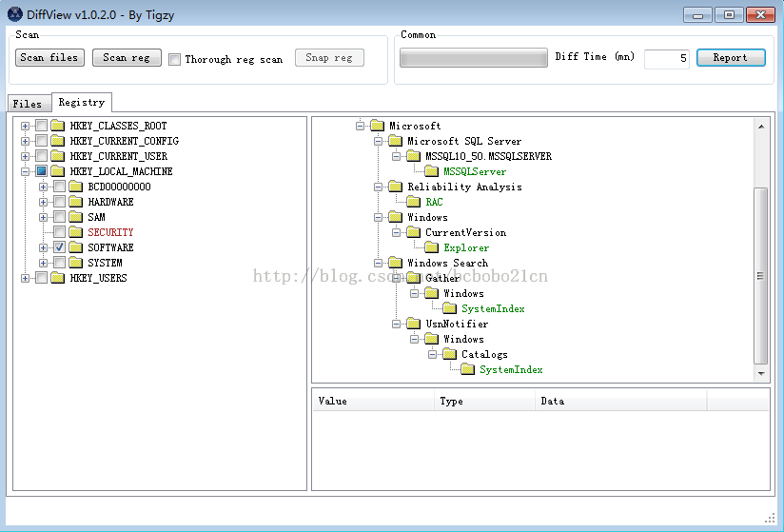Click the HKEY_CURRENT_USER folder icon
The image size is (784, 532).
coord(57,156)
